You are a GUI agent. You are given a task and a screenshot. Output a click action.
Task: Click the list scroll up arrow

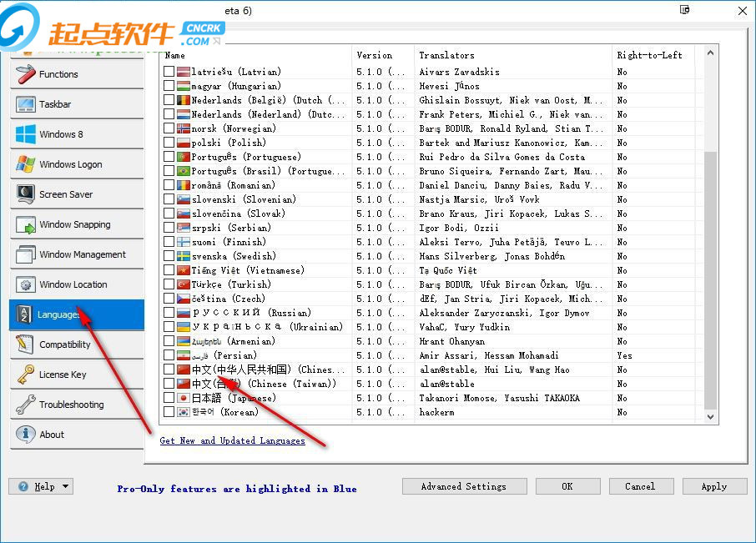pos(710,53)
